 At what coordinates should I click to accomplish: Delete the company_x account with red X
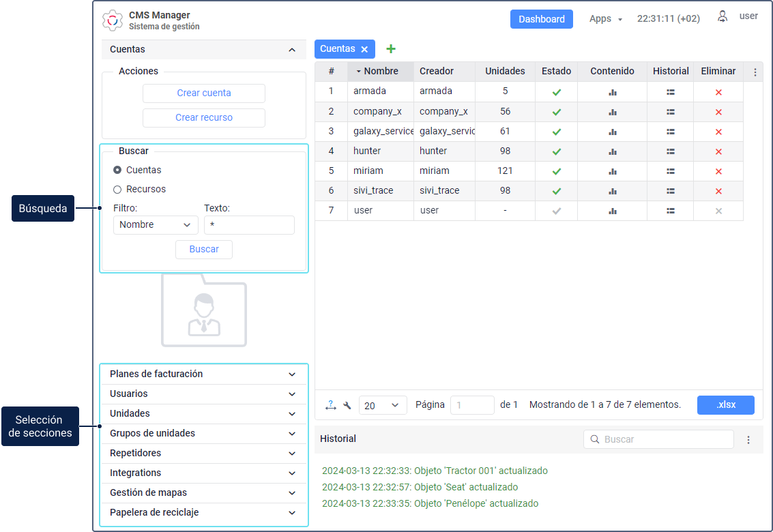(718, 112)
